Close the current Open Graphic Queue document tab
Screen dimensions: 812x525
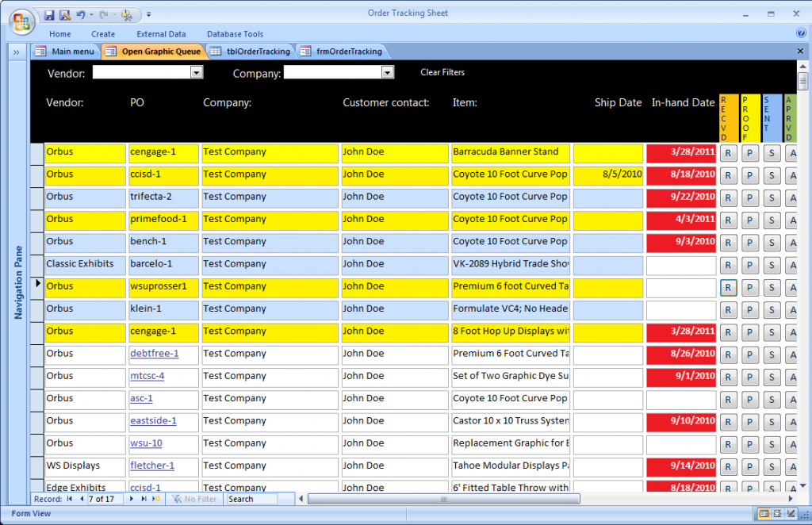pyautogui.click(x=800, y=52)
